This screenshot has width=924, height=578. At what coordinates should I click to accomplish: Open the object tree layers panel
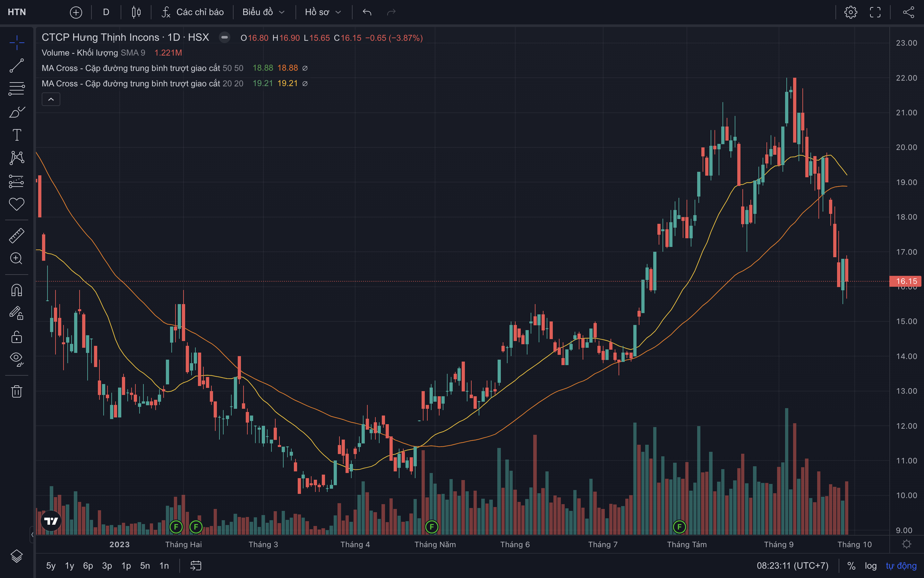tap(17, 556)
